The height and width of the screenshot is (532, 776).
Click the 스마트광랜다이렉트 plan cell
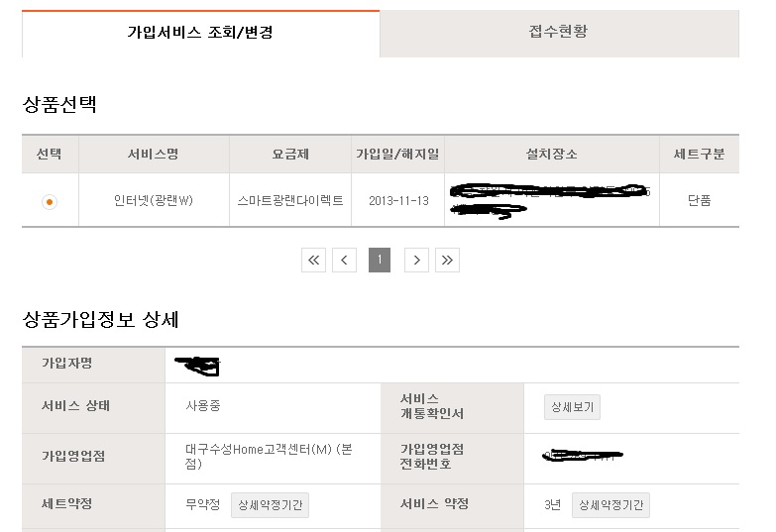[290, 201]
